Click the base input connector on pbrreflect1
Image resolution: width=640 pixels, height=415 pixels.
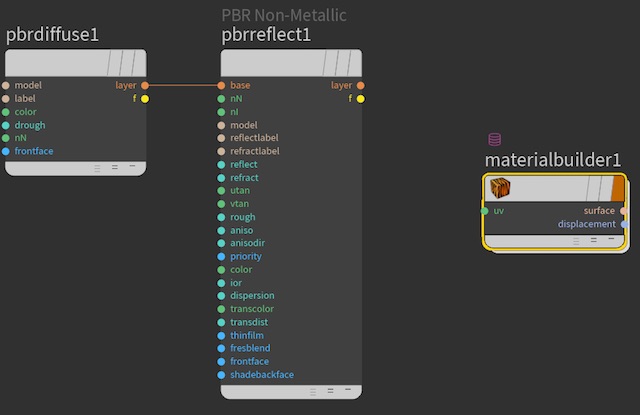coord(221,86)
